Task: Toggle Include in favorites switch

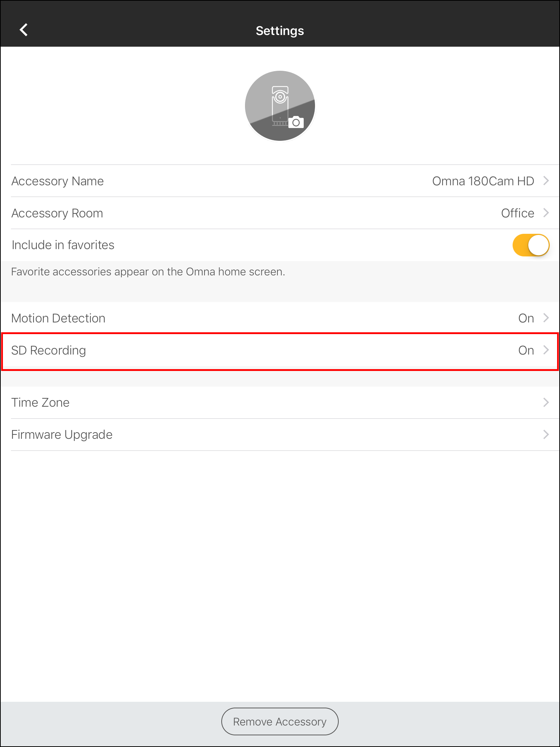Action: tap(531, 245)
